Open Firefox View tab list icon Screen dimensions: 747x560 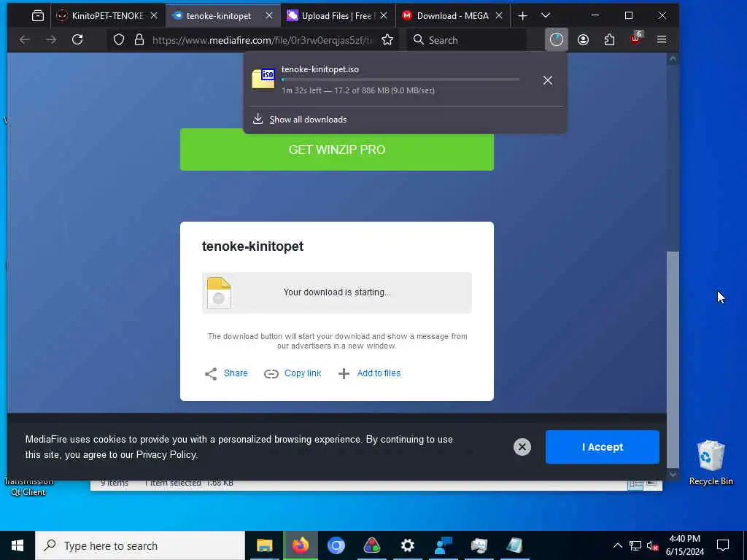click(x=38, y=16)
